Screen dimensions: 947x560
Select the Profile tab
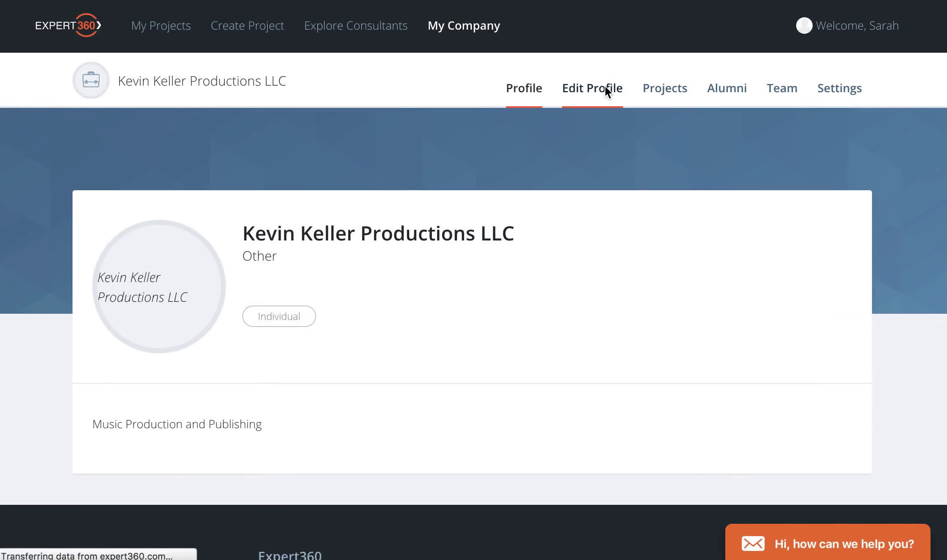click(523, 87)
